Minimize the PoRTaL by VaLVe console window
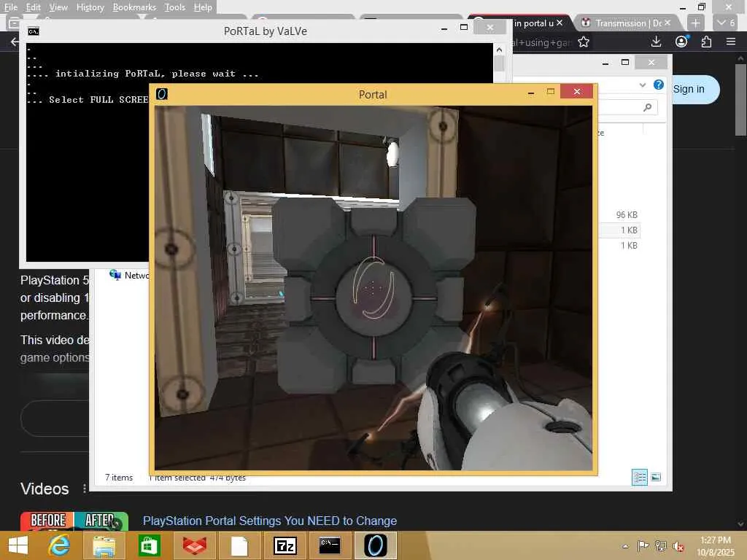The width and height of the screenshot is (747, 560). 444,29
